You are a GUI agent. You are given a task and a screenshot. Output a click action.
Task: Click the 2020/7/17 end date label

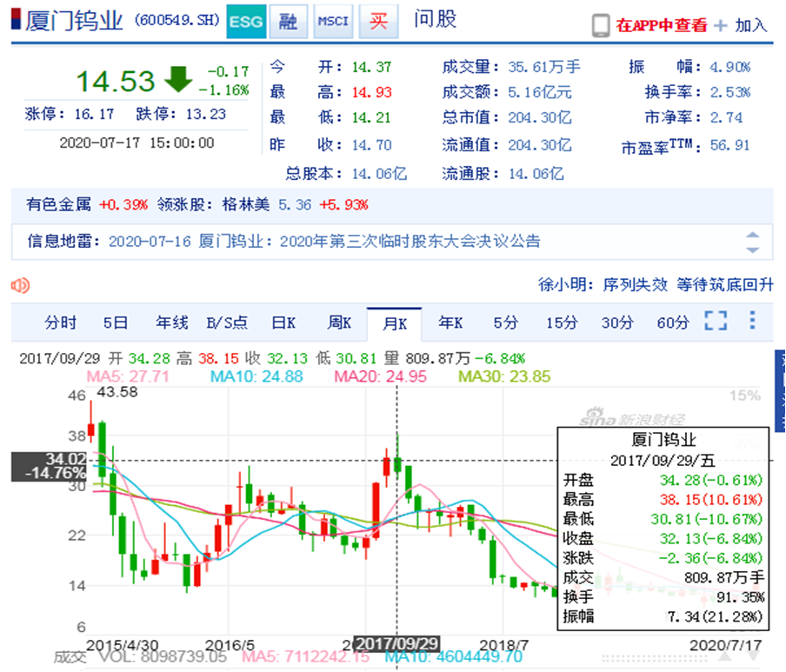click(725, 645)
